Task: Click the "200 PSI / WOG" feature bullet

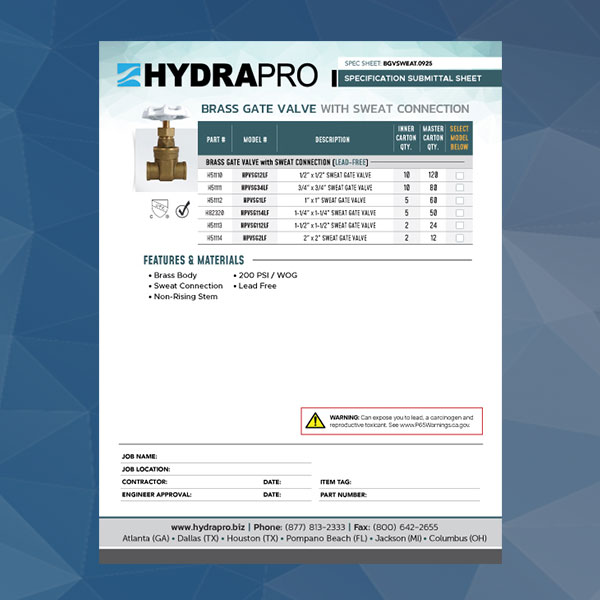Action: [265, 275]
